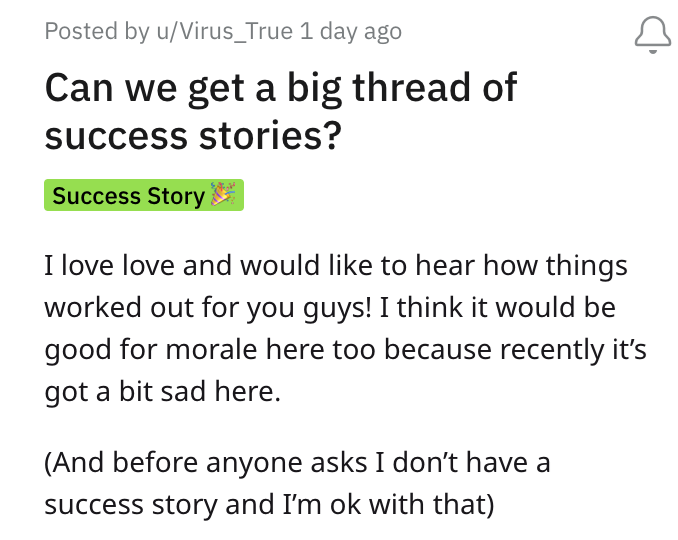Click the word "Success" inside the green flair
678x540 pixels.
coord(93,195)
